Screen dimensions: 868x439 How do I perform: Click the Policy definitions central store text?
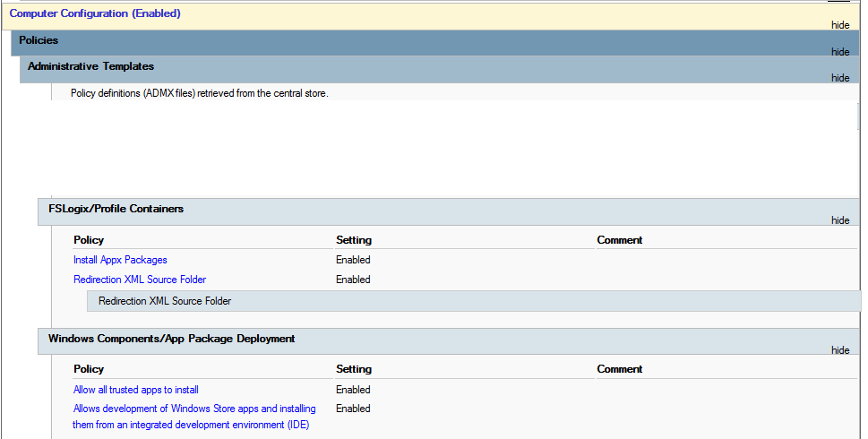coord(199,93)
